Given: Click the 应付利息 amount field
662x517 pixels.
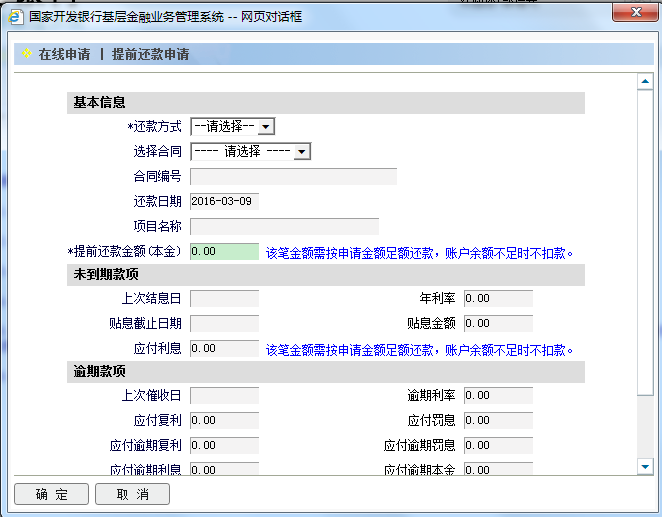Looking at the screenshot, I should coord(224,349).
